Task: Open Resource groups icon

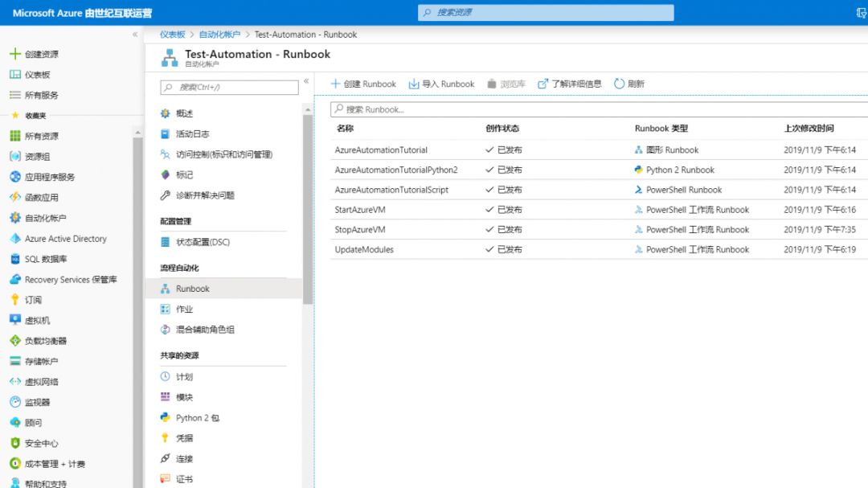Action: pyautogui.click(x=15, y=156)
